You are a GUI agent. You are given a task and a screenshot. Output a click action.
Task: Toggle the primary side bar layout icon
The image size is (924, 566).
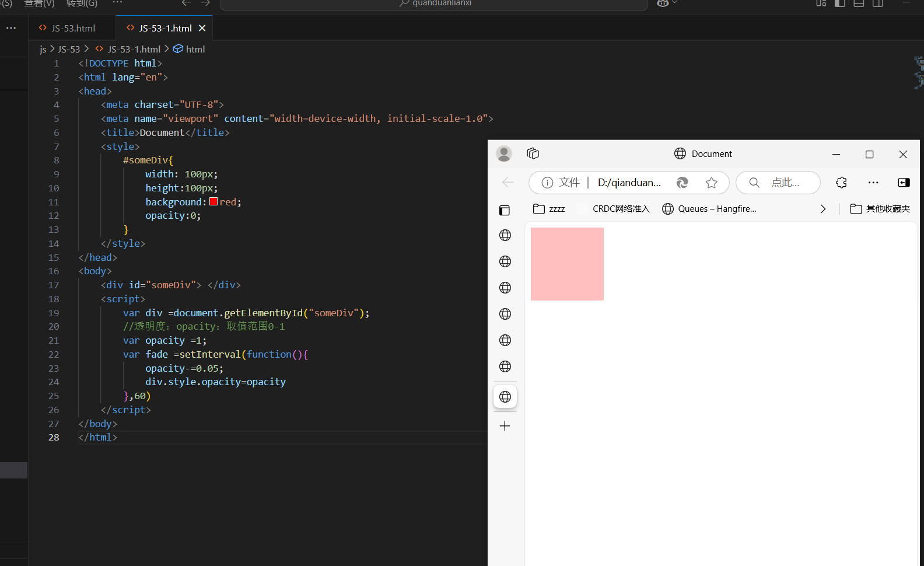coord(840,3)
